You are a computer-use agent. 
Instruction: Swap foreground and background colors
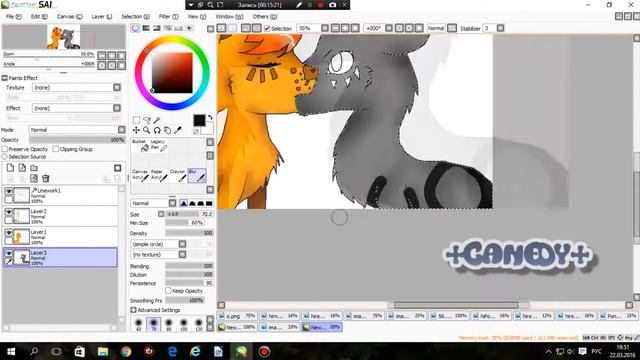[210, 118]
